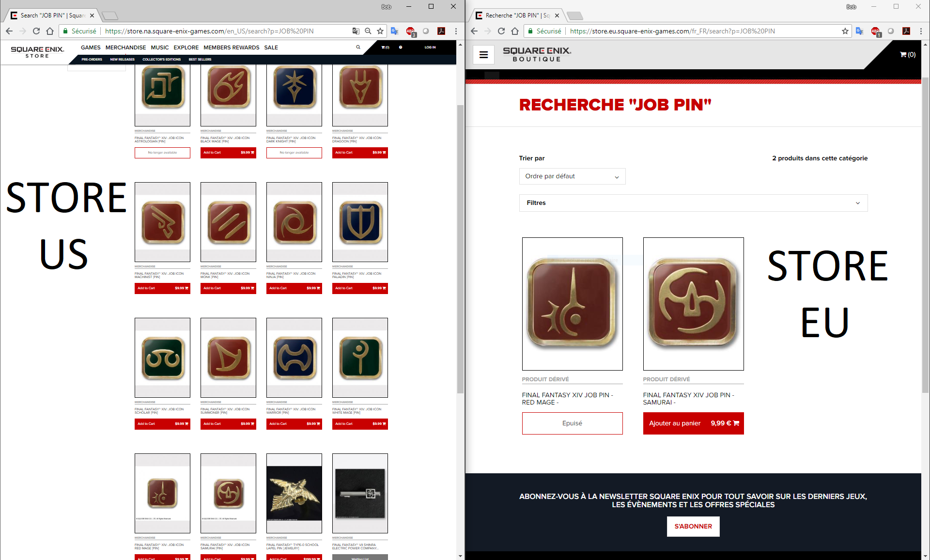Open the Explore menu
Screen dimensions: 930x560
186,47
